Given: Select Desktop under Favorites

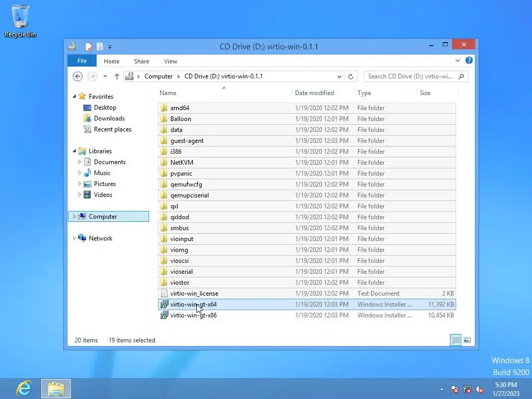Looking at the screenshot, I should coord(105,108).
